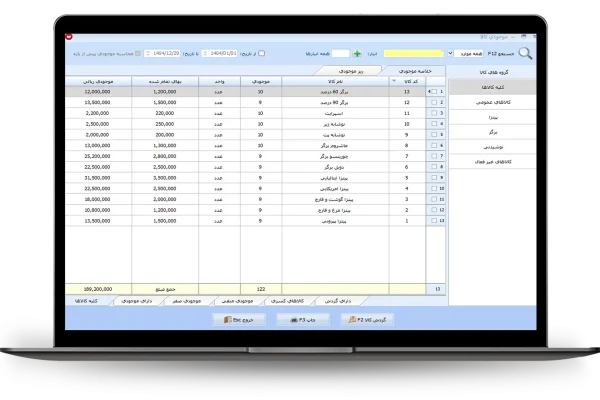Enable the از تاریخ date filter checkbox

[262, 53]
